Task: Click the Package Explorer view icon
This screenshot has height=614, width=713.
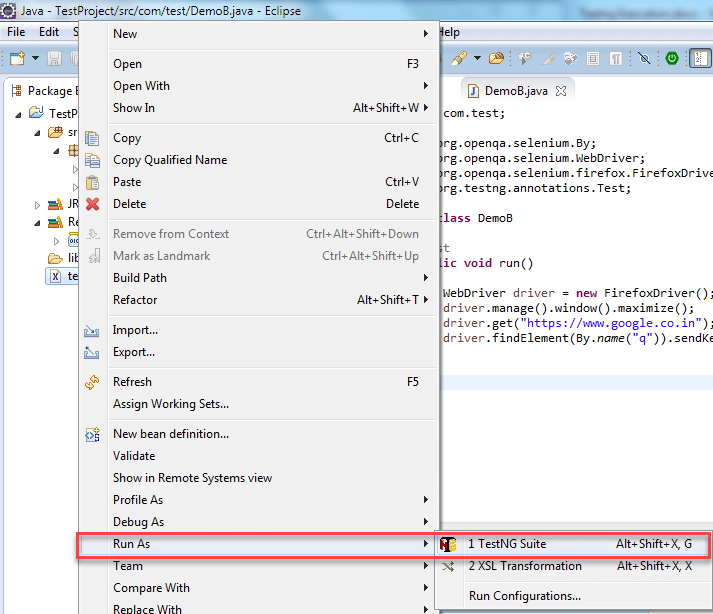Action: 17,91
